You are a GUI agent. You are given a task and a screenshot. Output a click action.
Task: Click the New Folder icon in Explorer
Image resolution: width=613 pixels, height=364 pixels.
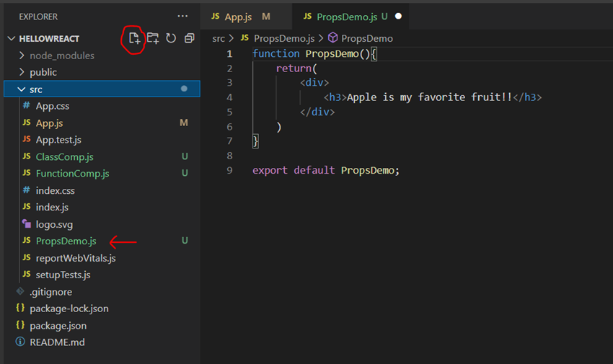click(x=153, y=38)
